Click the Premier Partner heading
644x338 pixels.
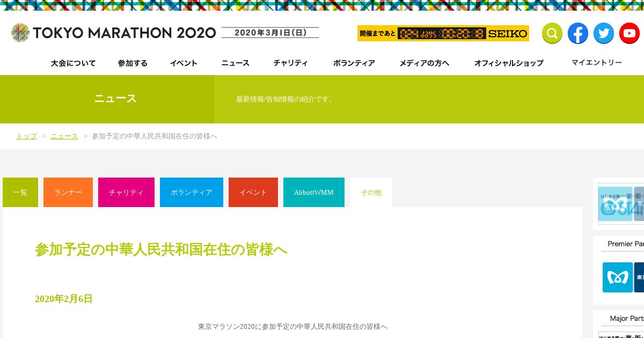[x=626, y=244]
